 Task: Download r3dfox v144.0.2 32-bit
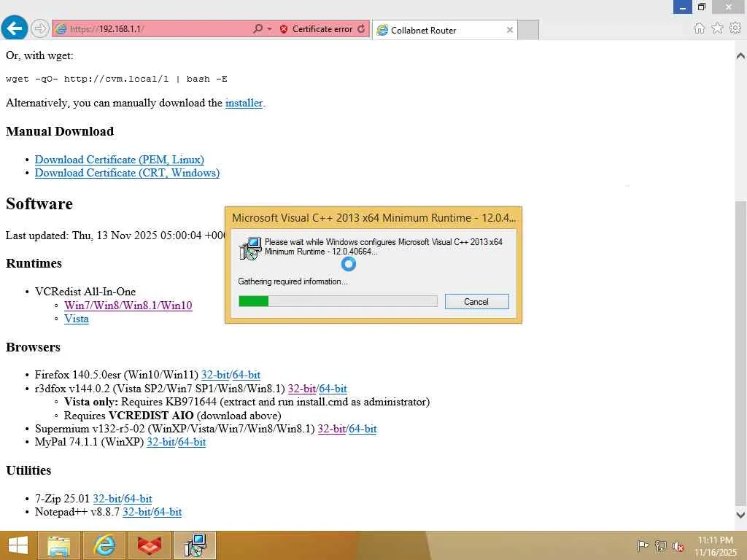(302, 389)
